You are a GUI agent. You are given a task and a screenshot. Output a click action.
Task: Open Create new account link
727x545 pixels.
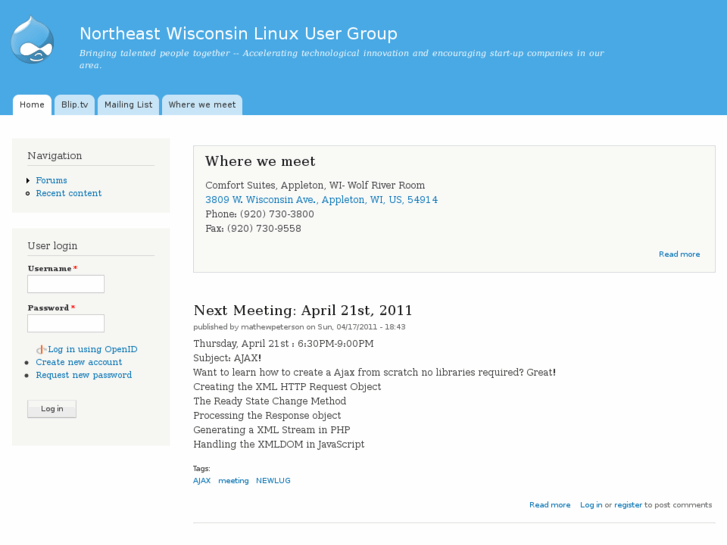[79, 363]
